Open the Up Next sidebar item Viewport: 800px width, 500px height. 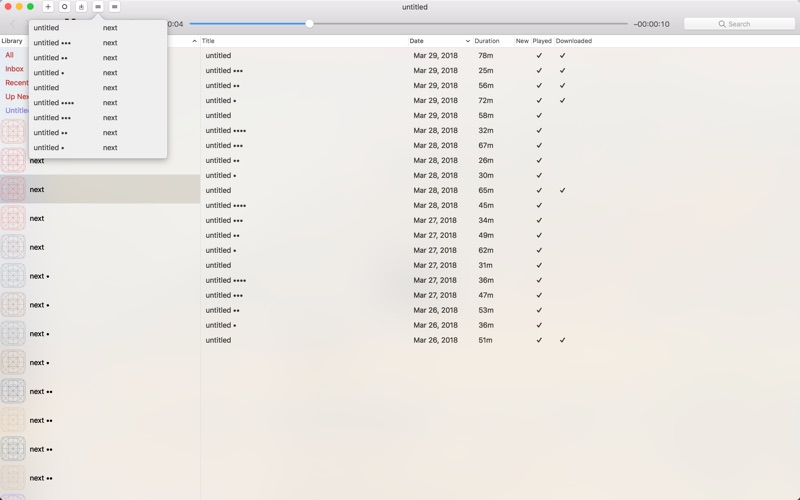click(x=16, y=96)
